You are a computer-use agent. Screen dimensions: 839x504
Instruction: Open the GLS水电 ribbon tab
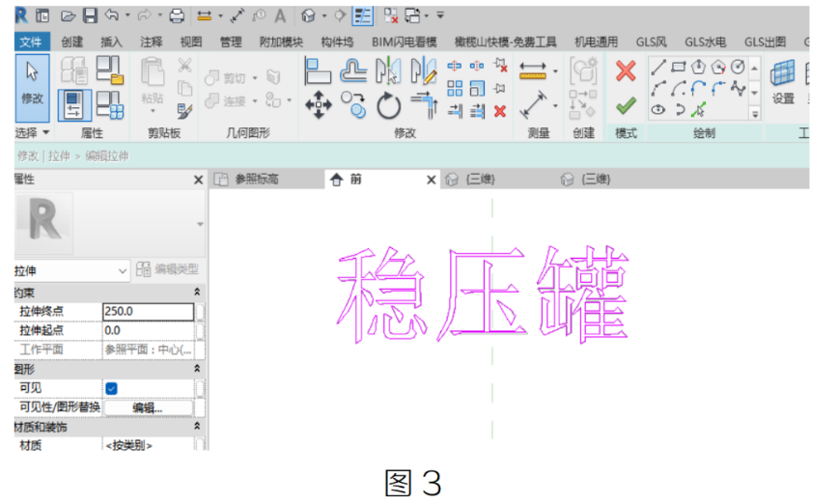(705, 42)
